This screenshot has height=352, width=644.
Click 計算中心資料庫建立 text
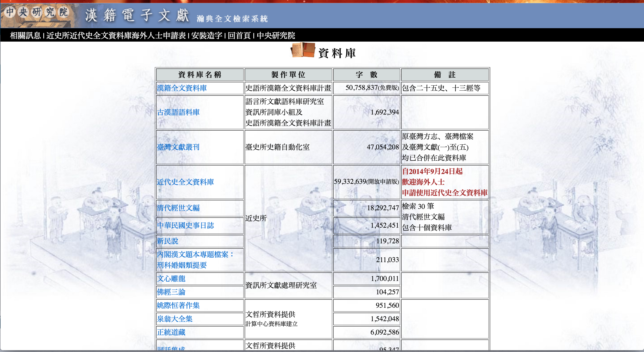(x=271, y=324)
